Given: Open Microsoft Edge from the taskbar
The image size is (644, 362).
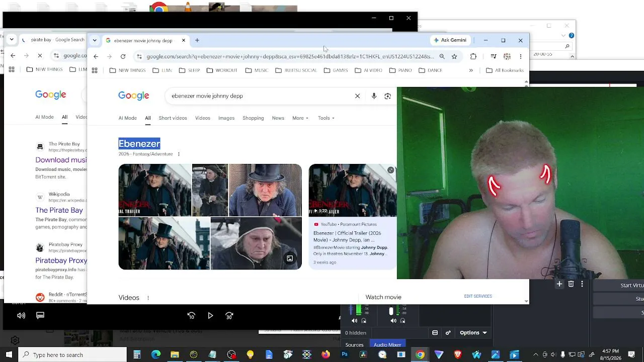Looking at the screenshot, I should 156,355.
